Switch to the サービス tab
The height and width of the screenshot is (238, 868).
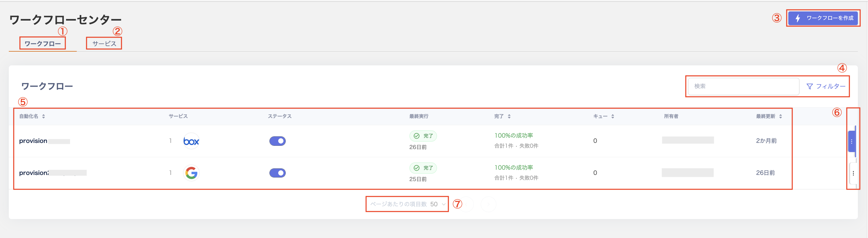pyautogui.click(x=104, y=44)
